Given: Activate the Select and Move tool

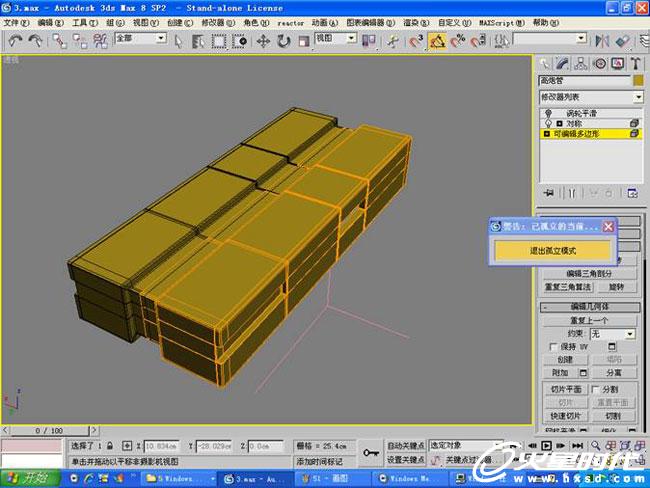Looking at the screenshot, I should click(x=263, y=41).
